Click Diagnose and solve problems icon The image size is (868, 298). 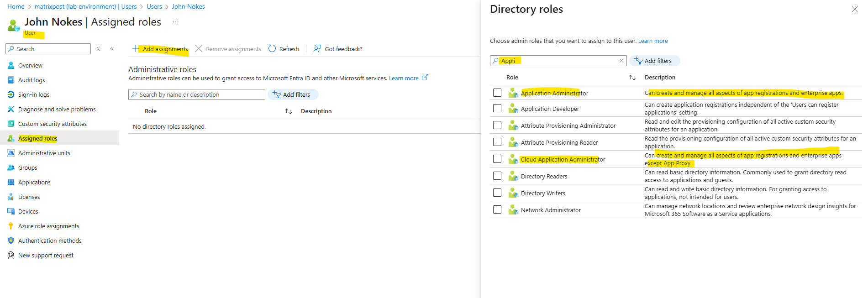point(11,109)
